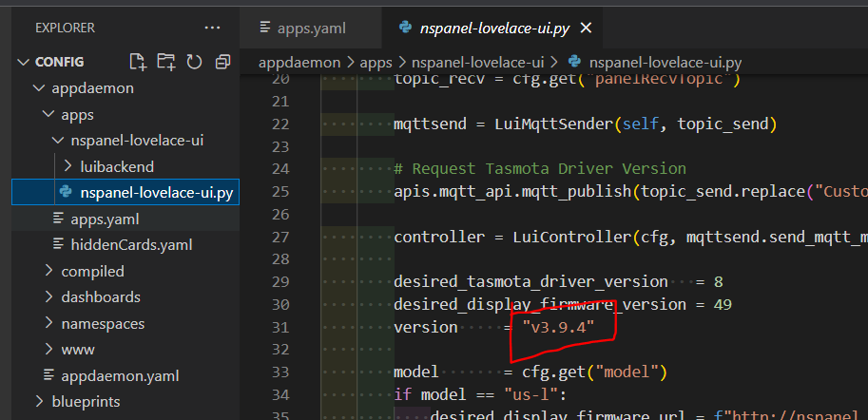The image size is (868, 420).
Task: Refresh the Explorer file tree
Action: [195, 62]
